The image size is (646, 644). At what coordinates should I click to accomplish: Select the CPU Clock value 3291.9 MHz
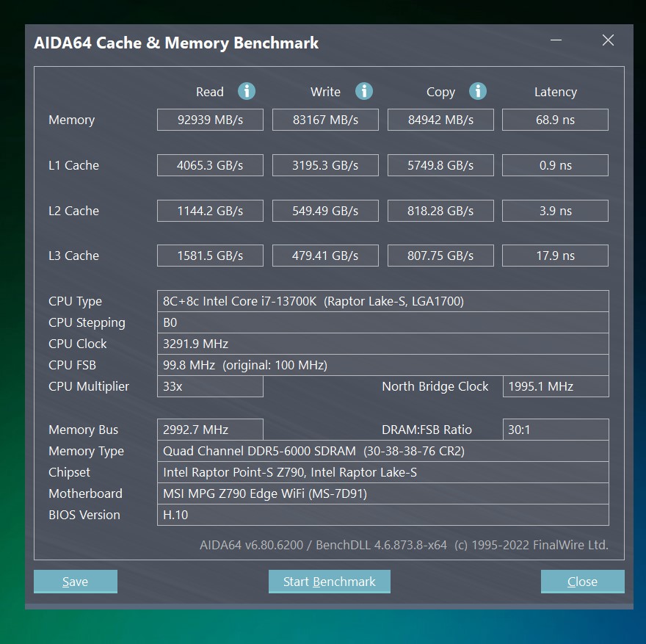383,343
